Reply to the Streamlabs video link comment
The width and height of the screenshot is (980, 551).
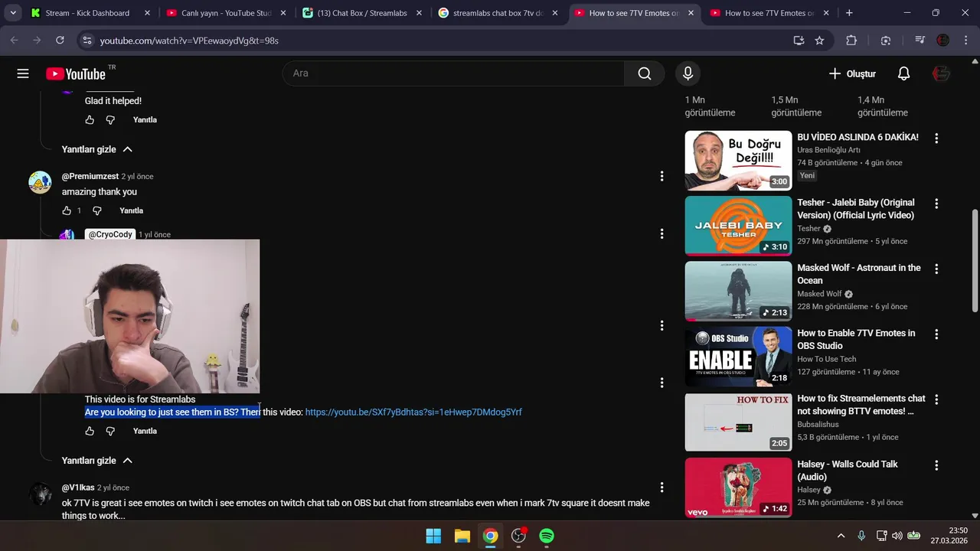point(145,431)
